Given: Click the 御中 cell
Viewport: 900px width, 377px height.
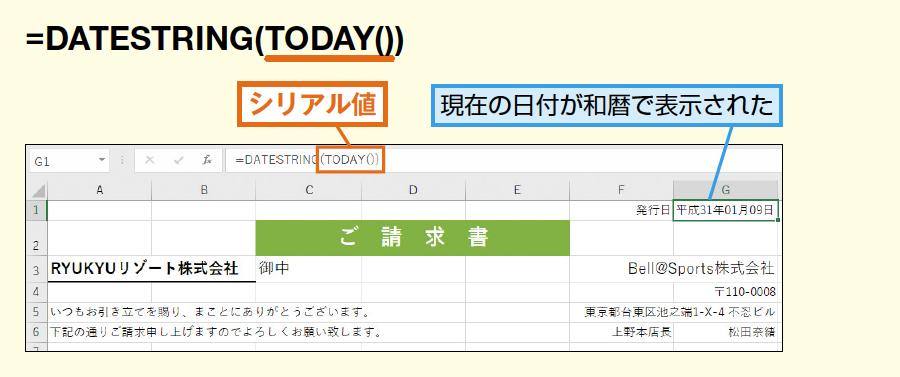Looking at the screenshot, I should click(x=308, y=269).
